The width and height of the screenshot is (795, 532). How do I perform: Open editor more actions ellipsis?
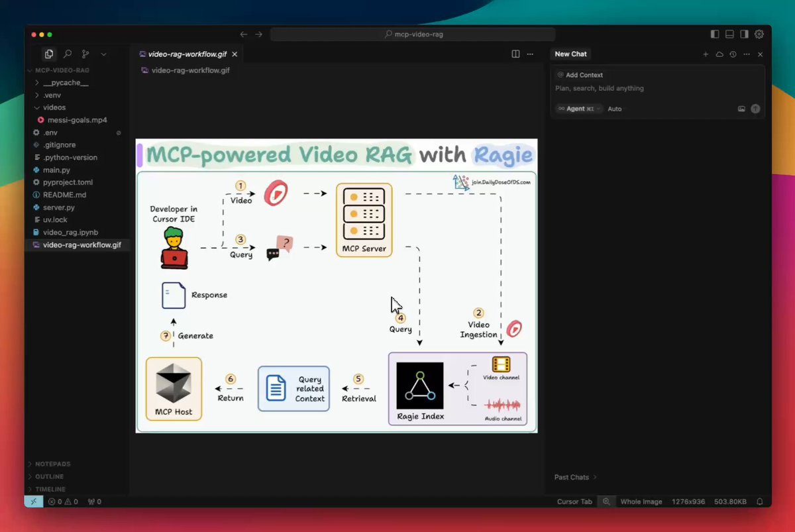[x=530, y=54]
